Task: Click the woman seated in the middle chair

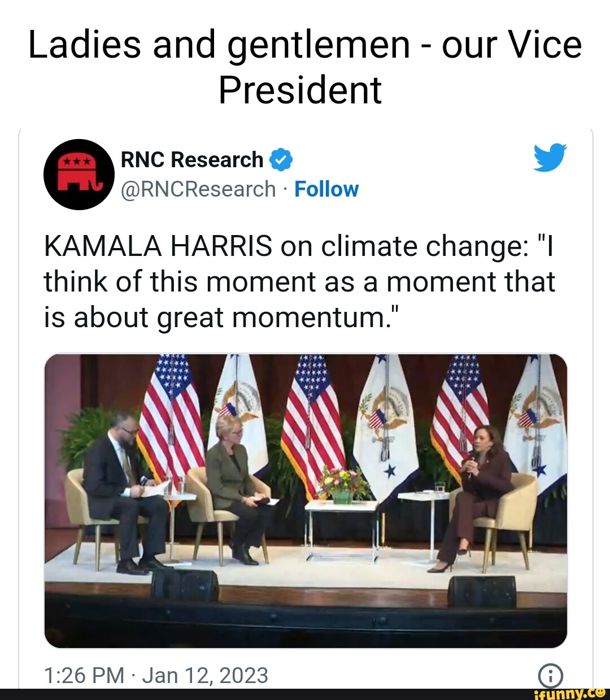Action: (x=236, y=486)
